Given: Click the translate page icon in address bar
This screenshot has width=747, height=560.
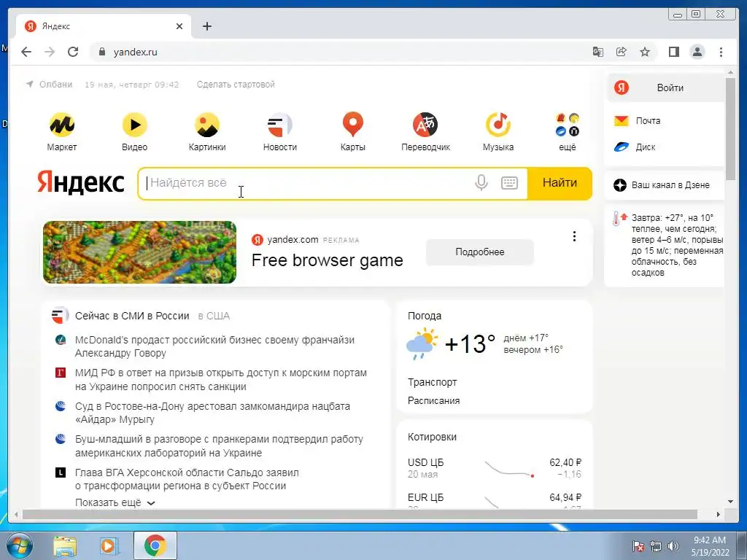Looking at the screenshot, I should pos(598,52).
